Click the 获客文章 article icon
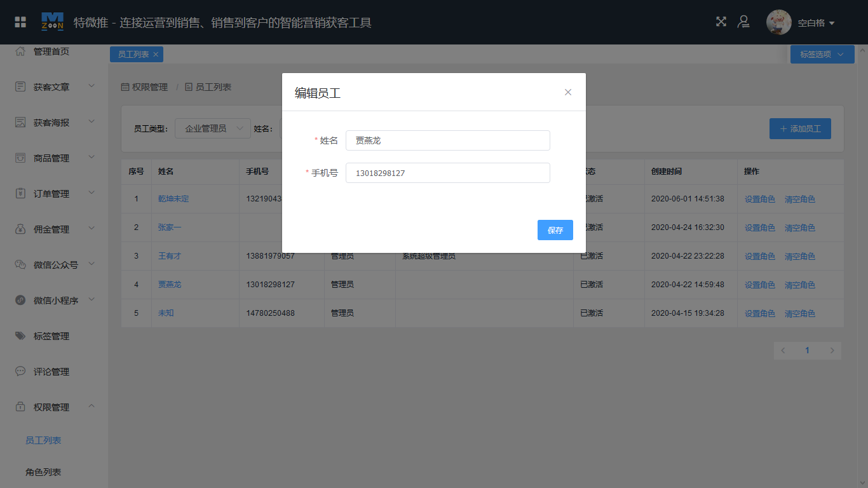Screen dimensions: 868x488 (x=20, y=86)
